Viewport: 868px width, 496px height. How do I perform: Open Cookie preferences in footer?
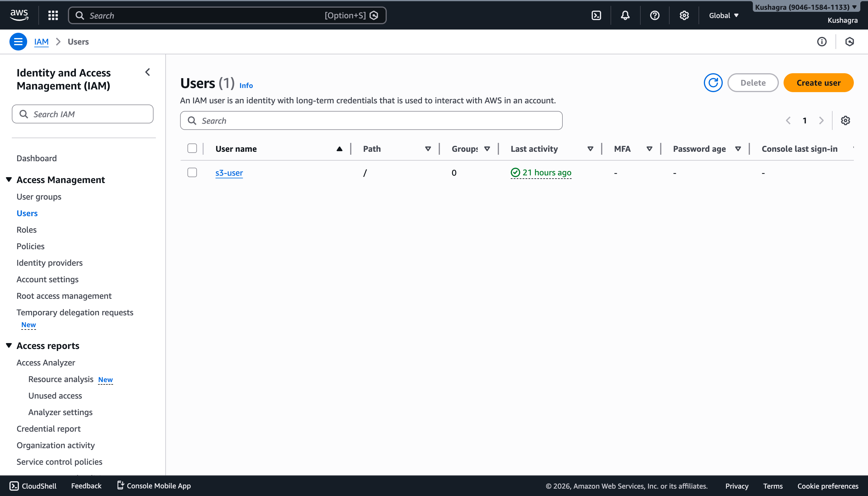pyautogui.click(x=828, y=486)
